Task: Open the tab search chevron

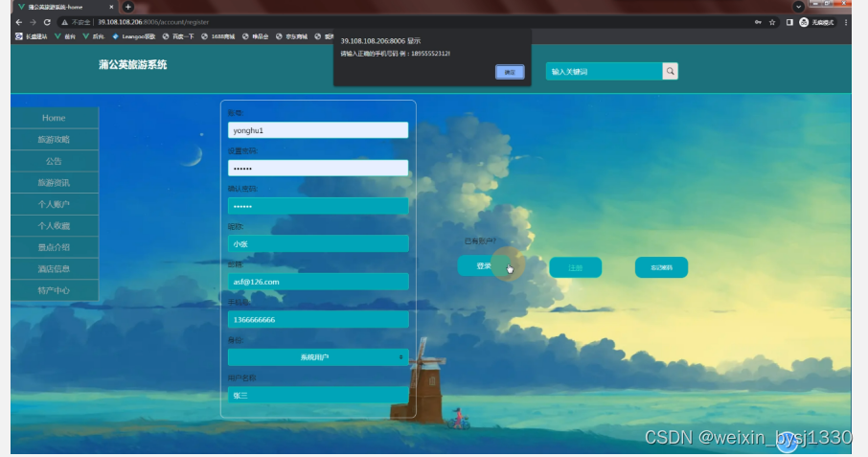Action: click(x=798, y=7)
